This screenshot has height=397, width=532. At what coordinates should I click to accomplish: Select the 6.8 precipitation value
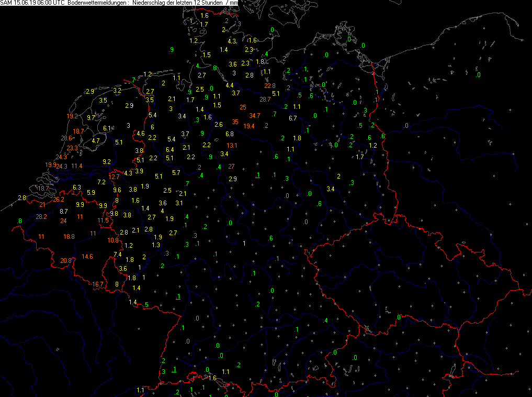click(229, 134)
